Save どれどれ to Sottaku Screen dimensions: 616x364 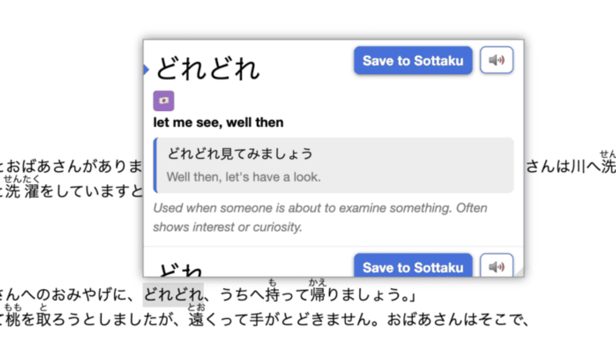tap(413, 60)
